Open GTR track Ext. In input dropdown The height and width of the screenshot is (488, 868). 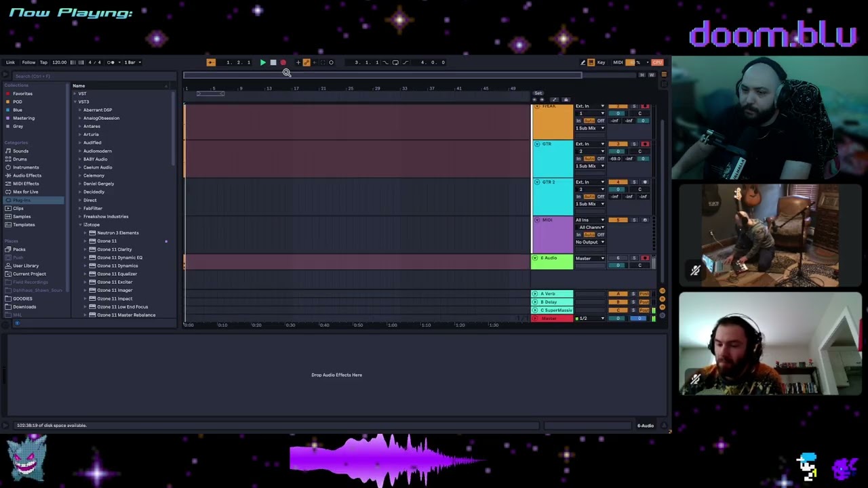pos(590,144)
